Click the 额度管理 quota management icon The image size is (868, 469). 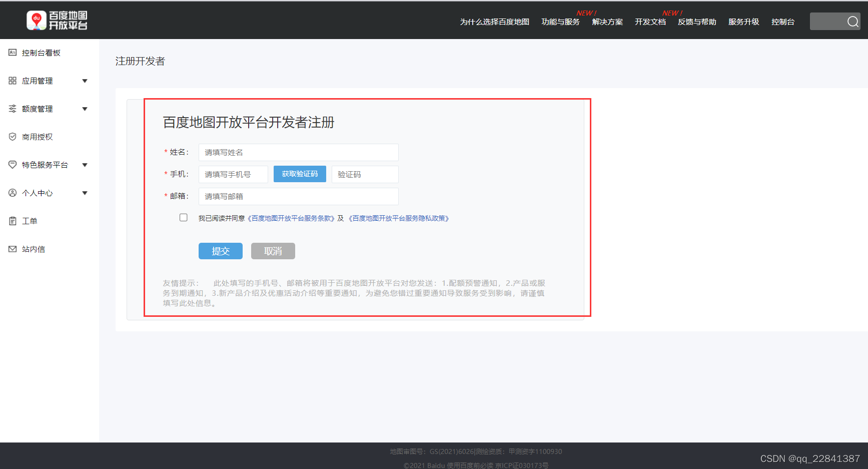(x=13, y=108)
